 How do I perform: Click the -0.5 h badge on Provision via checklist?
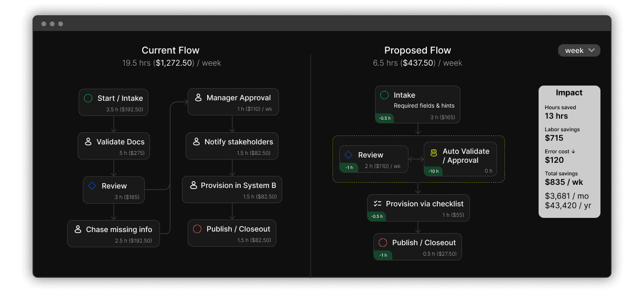pyautogui.click(x=377, y=216)
